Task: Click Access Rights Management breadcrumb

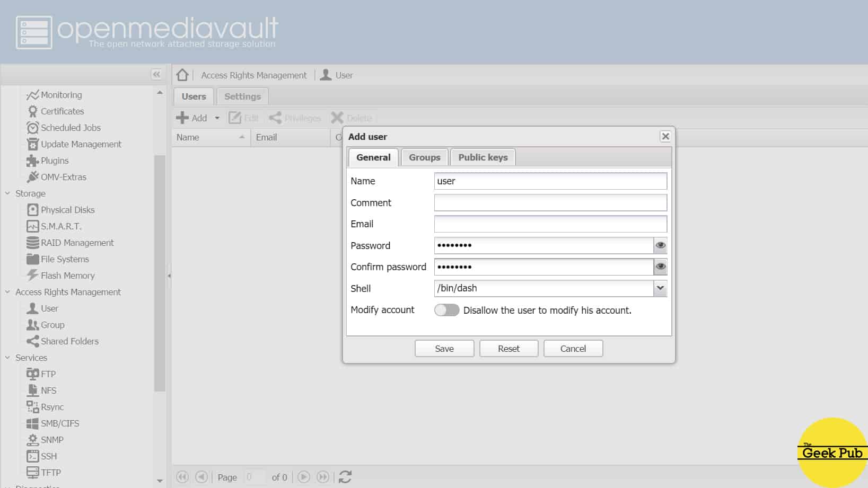Action: [x=254, y=75]
